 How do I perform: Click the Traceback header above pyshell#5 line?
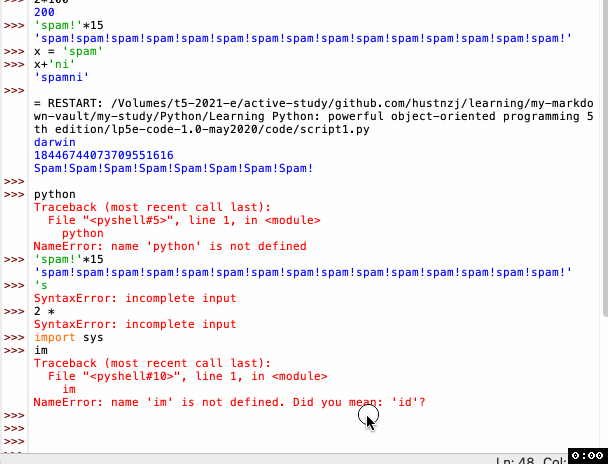tap(152, 207)
